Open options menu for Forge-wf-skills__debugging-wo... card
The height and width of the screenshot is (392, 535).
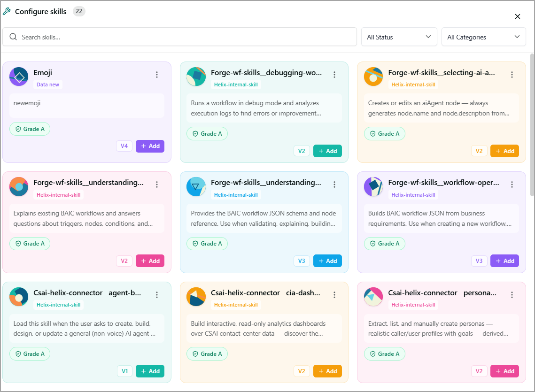coord(334,75)
